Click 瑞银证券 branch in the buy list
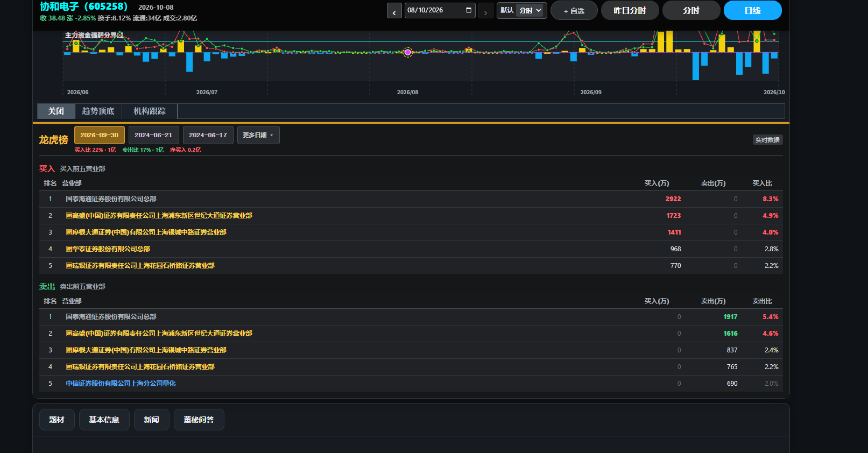 point(140,266)
